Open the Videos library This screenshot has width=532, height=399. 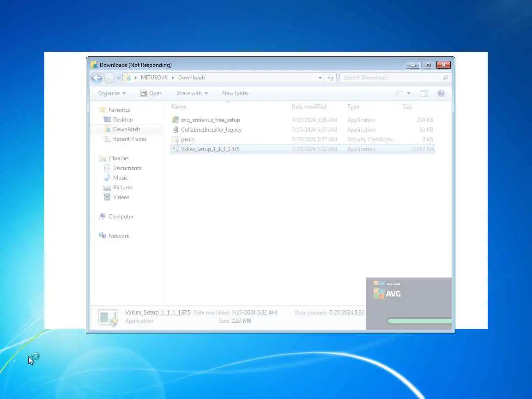(x=121, y=197)
